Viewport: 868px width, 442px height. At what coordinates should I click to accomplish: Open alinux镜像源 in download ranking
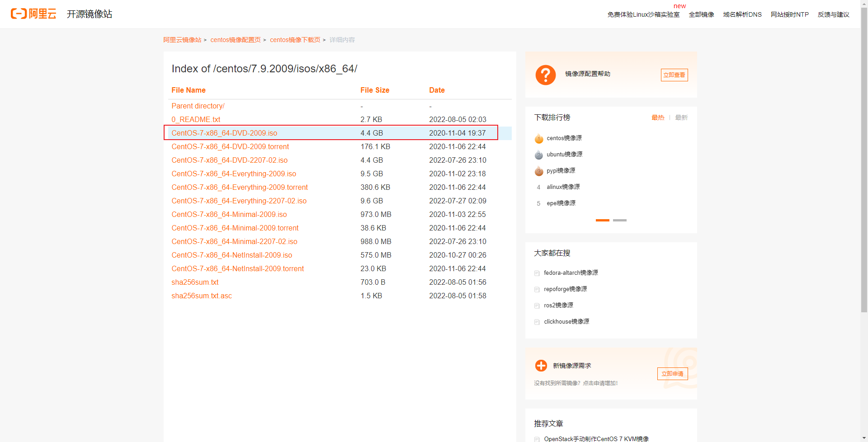click(x=563, y=187)
